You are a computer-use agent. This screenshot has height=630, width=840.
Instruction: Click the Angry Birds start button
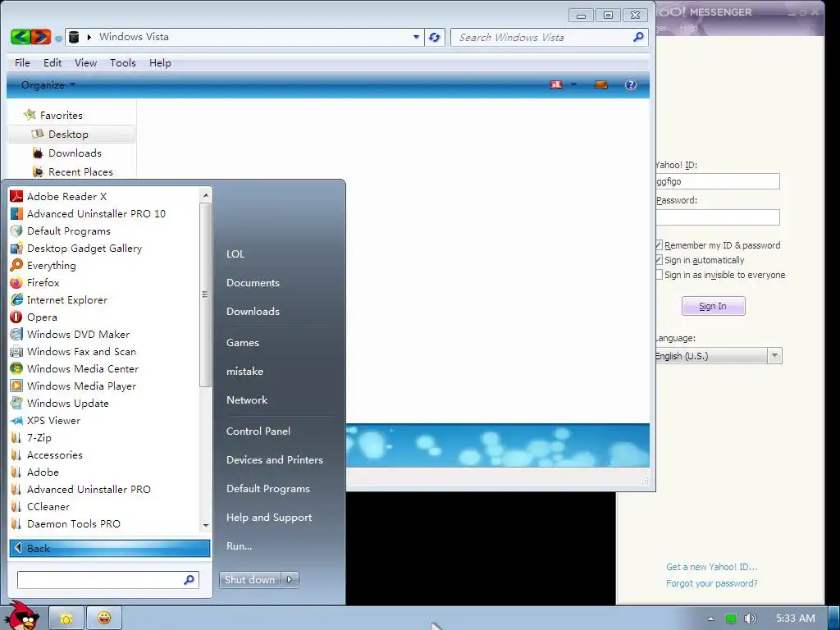(21, 616)
